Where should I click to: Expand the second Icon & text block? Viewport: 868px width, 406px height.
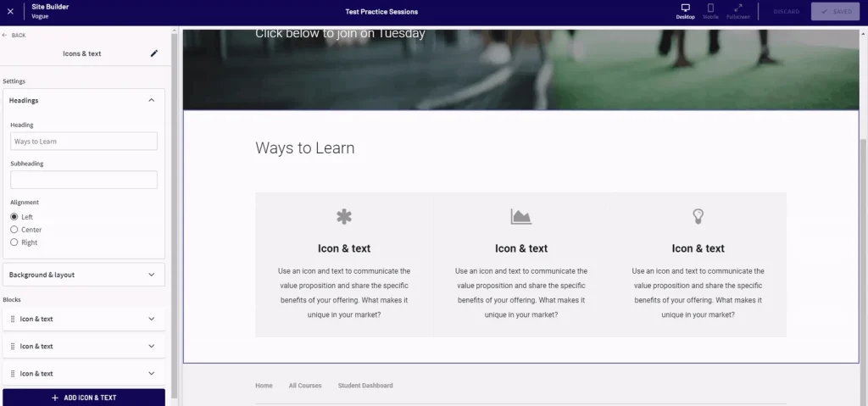[x=152, y=347]
